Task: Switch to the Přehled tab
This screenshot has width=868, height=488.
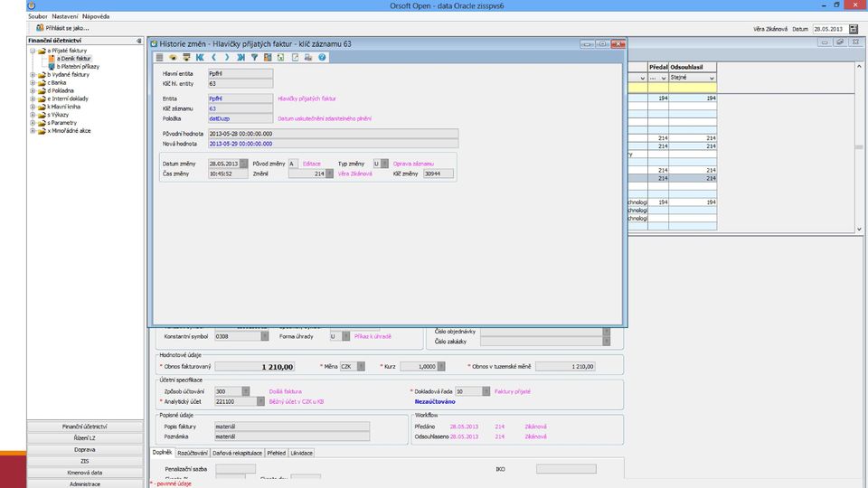Action: tap(277, 453)
